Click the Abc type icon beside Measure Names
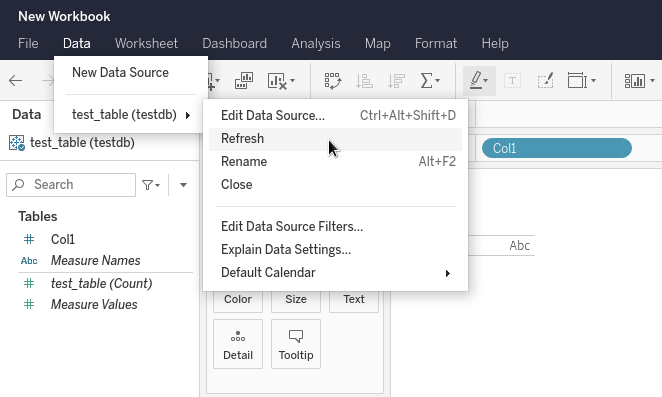The image size is (662, 397). [x=29, y=261]
